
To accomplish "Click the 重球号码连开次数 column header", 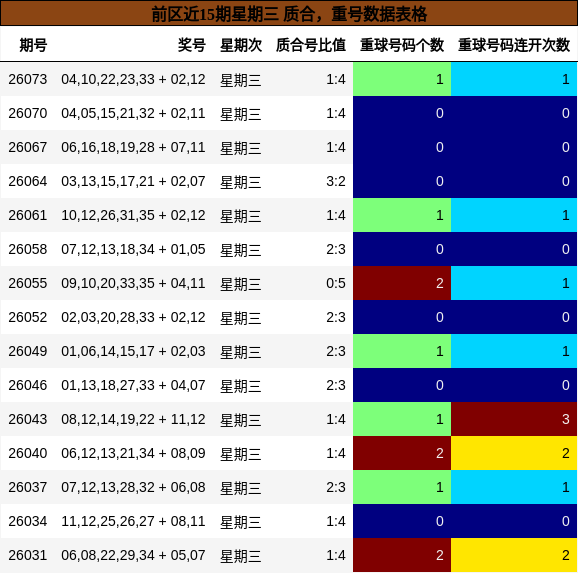I will click(x=514, y=45).
